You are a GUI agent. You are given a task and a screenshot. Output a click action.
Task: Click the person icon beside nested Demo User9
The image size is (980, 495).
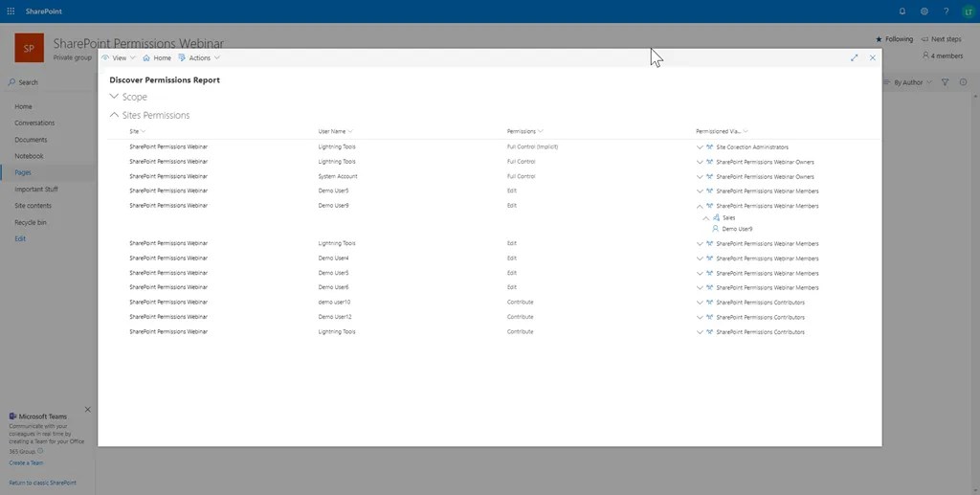click(716, 229)
